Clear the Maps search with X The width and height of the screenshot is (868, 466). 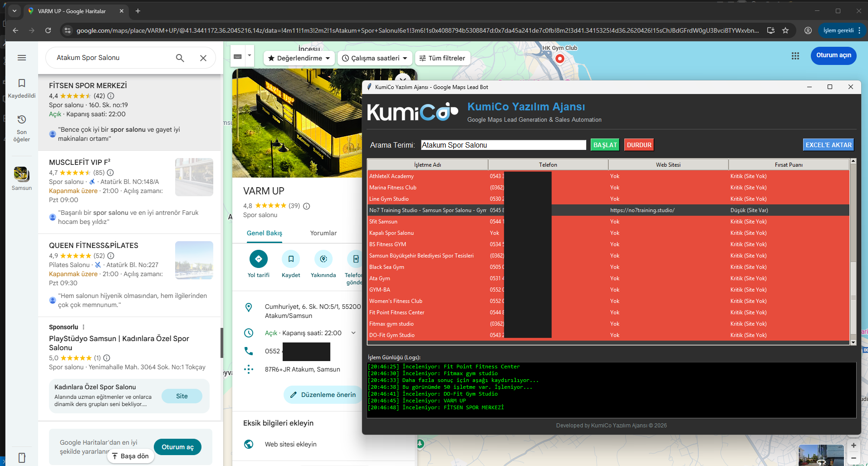(x=203, y=58)
